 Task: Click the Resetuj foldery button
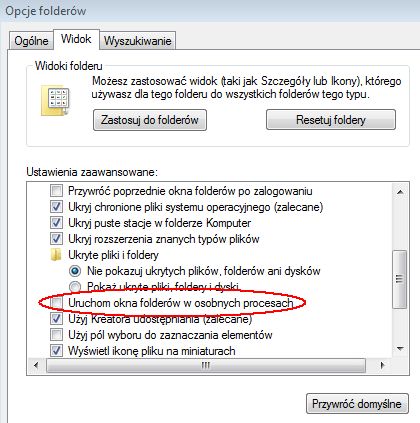[x=331, y=120]
